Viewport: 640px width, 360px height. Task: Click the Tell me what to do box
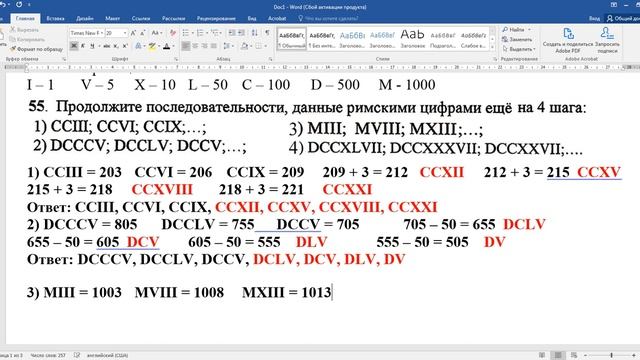[328, 18]
